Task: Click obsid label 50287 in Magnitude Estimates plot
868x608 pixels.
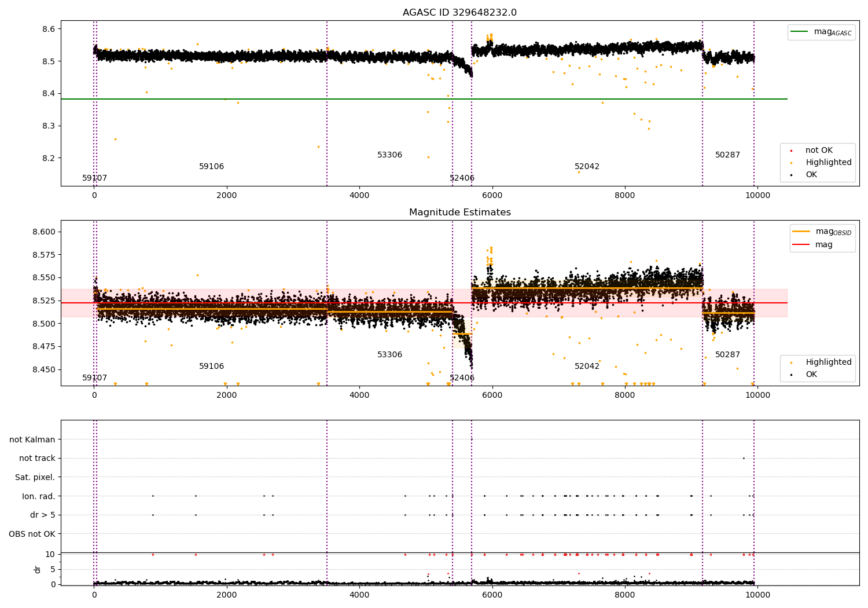Action: (x=727, y=355)
